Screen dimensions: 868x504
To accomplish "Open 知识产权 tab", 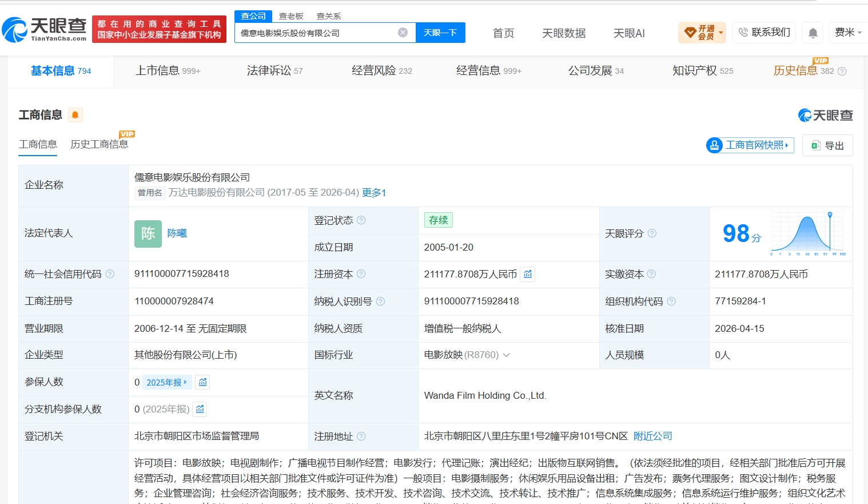I will pos(703,71).
